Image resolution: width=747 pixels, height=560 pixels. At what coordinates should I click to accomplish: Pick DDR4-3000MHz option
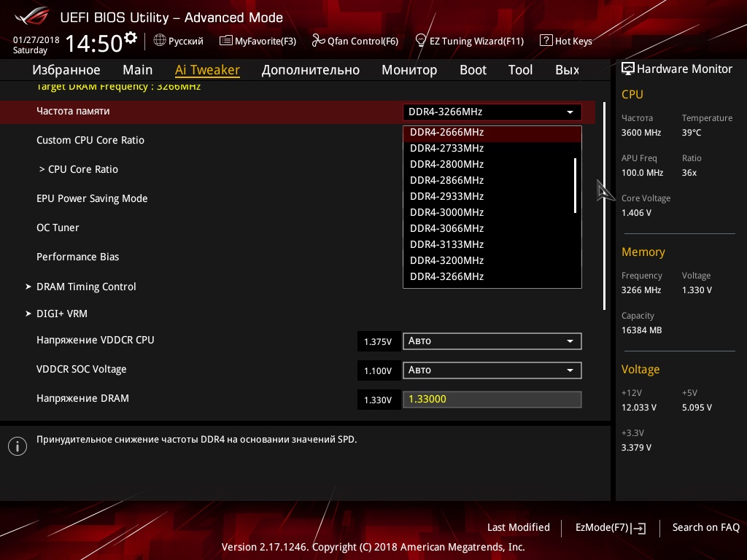(492, 212)
